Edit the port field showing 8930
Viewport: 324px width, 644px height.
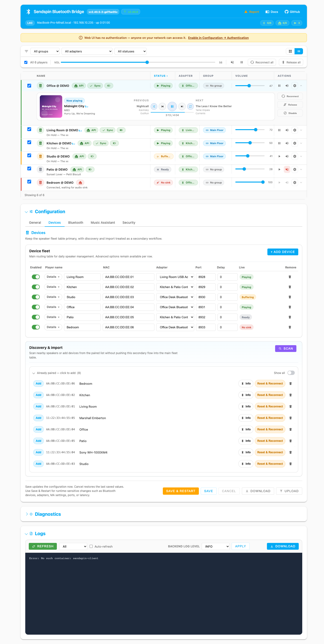click(205, 297)
